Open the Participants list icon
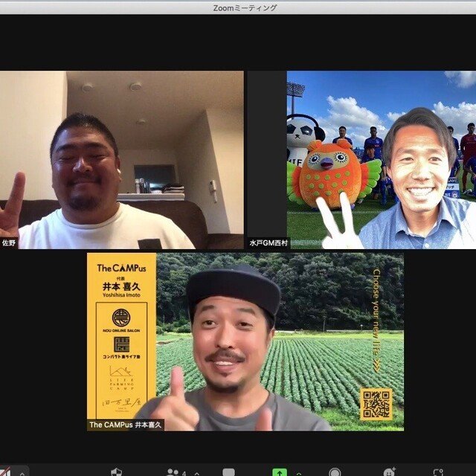 [173, 472]
